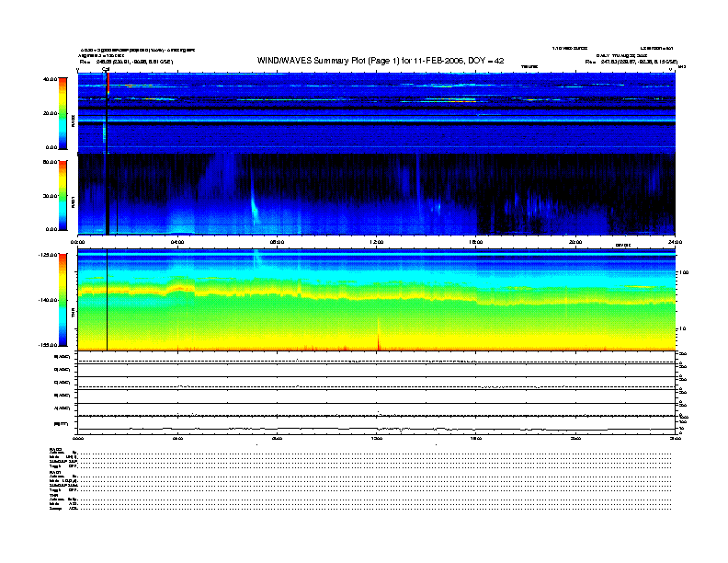Click the 40.00 label on RAD2 color scale
This screenshot has height=563, width=728.
pos(50,79)
